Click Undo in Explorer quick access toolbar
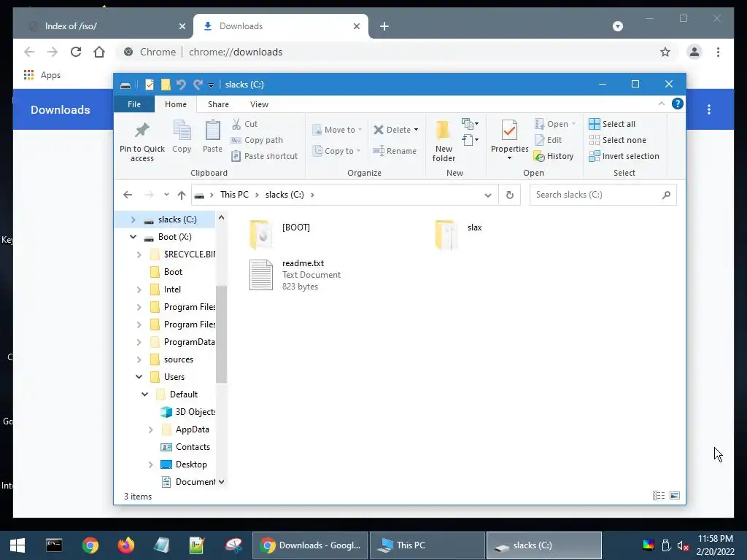 pyautogui.click(x=181, y=85)
